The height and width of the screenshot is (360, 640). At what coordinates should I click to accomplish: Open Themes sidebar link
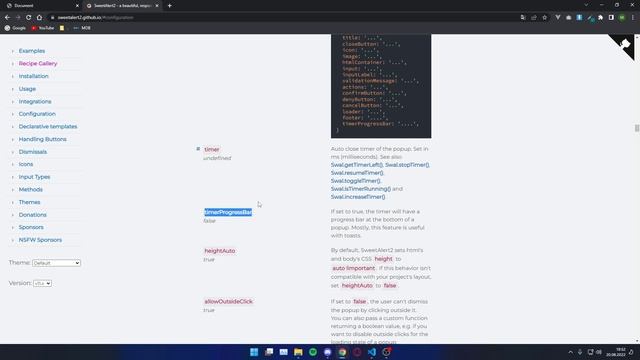coord(29,202)
